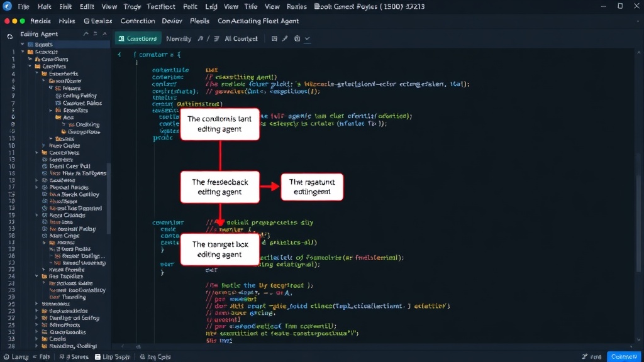The width and height of the screenshot is (644, 362).
Task: Click the refresh icon beside Editing Agent header
Action: click(10, 36)
